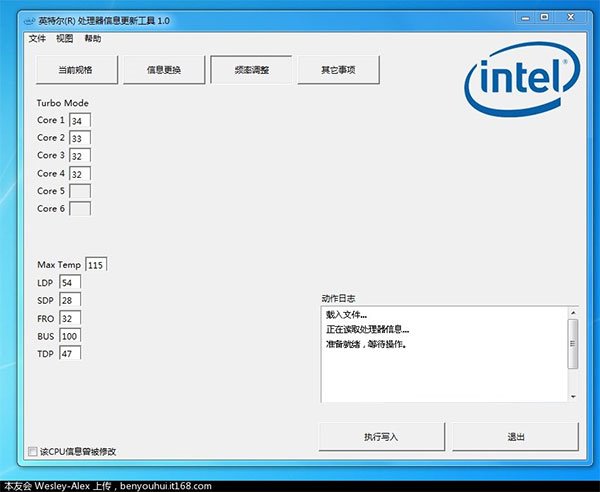600x492 pixels.
Task: Click the log line 载入文件...
Action: pyautogui.click(x=346, y=314)
